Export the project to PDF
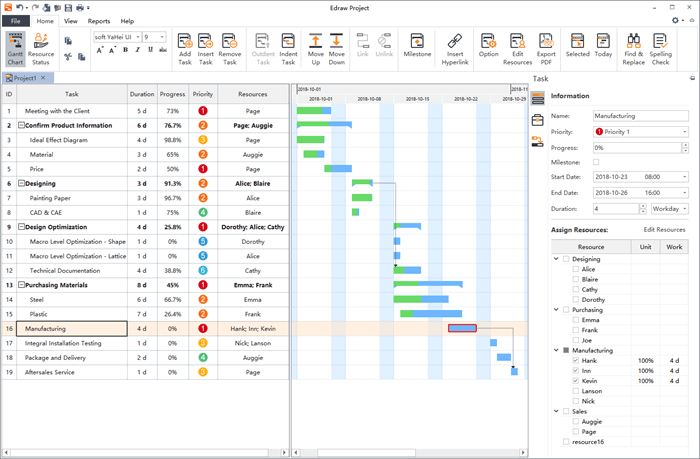Image resolution: width=700 pixels, height=459 pixels. coord(546,49)
